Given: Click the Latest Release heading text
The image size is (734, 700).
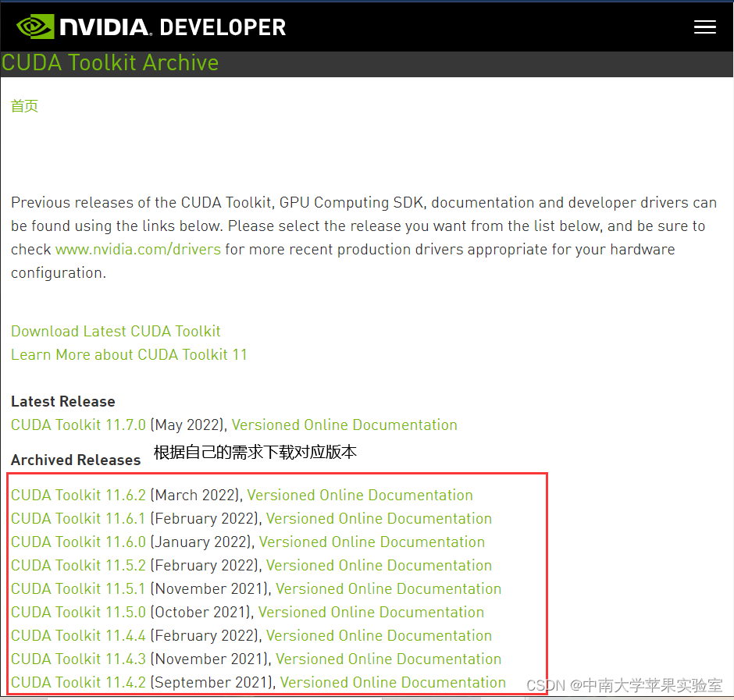Looking at the screenshot, I should point(63,401).
